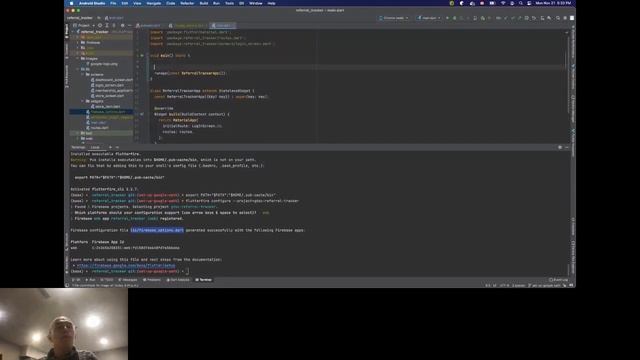
Task: Open Search Everywhere magnifier in the toolbar
Action: [558, 18]
